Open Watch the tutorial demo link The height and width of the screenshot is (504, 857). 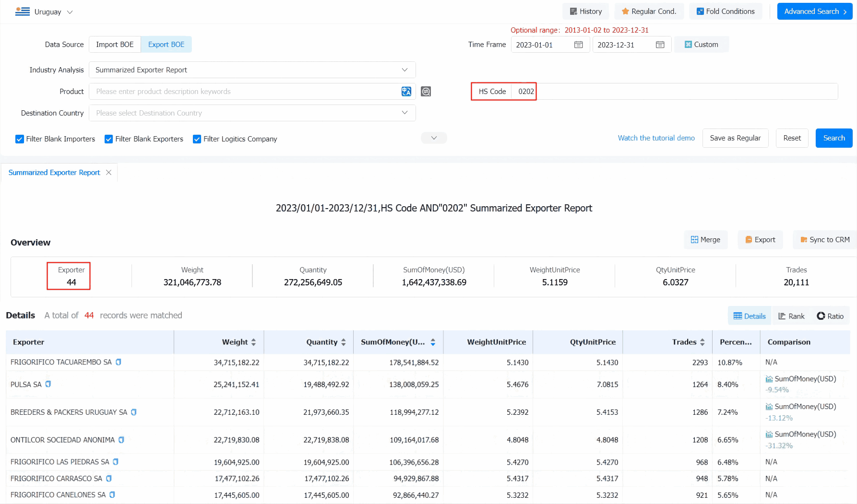coord(656,138)
